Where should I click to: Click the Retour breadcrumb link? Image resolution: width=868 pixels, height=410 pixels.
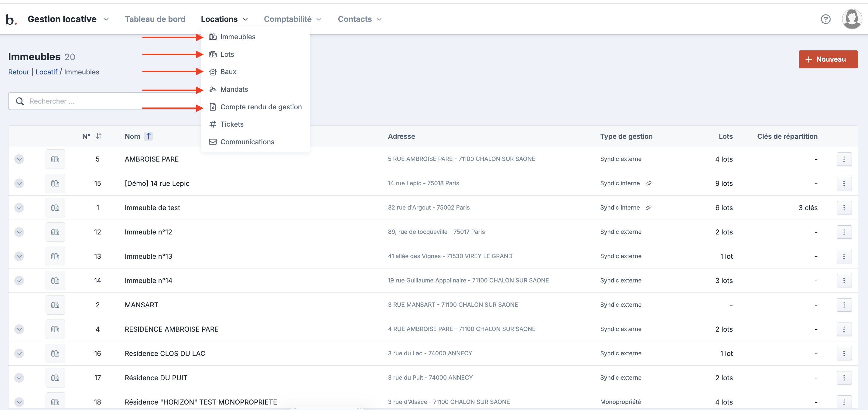click(19, 72)
